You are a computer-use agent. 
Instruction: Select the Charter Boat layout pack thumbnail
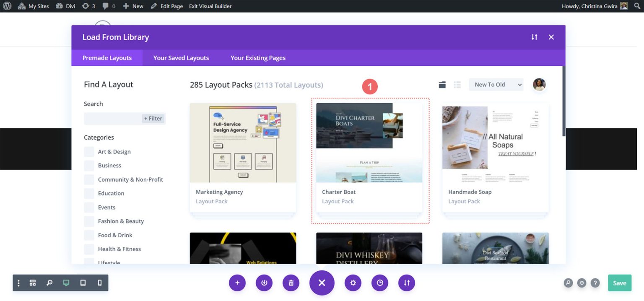tap(369, 143)
